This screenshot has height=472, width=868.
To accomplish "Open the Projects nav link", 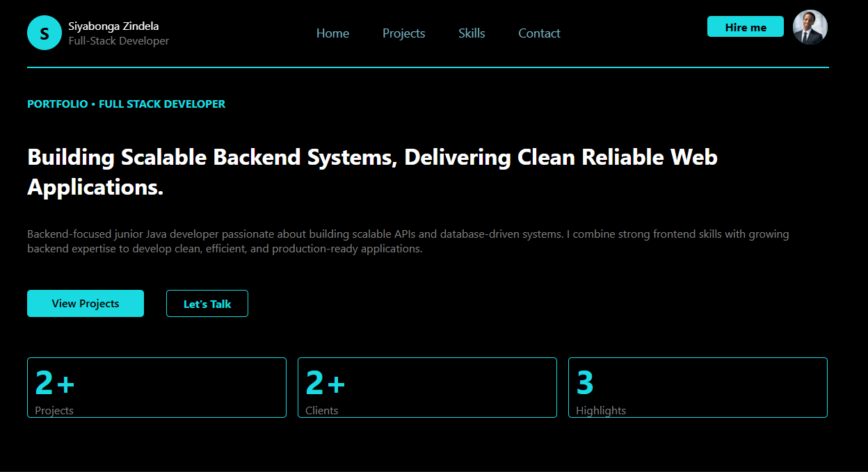I will pyautogui.click(x=403, y=33).
